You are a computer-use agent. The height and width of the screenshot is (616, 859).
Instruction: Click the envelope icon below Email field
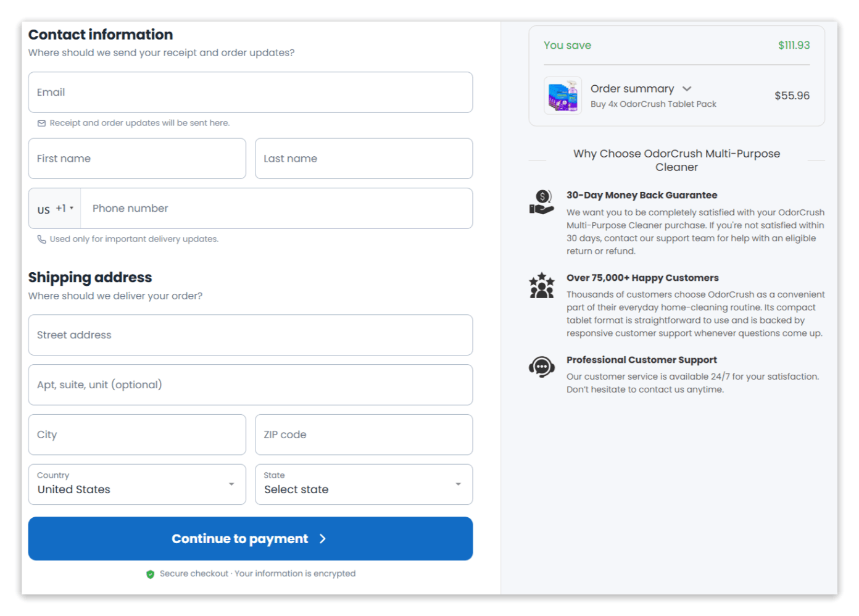point(41,123)
